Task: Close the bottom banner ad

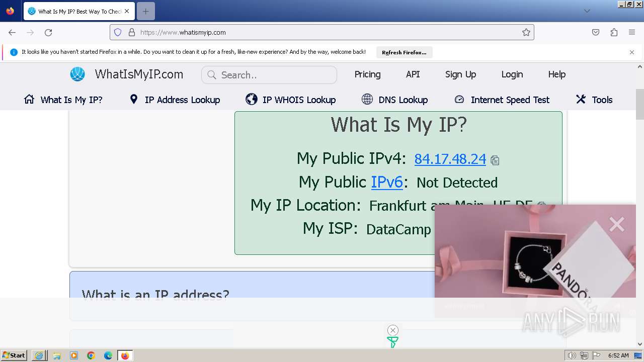Action: click(x=393, y=330)
